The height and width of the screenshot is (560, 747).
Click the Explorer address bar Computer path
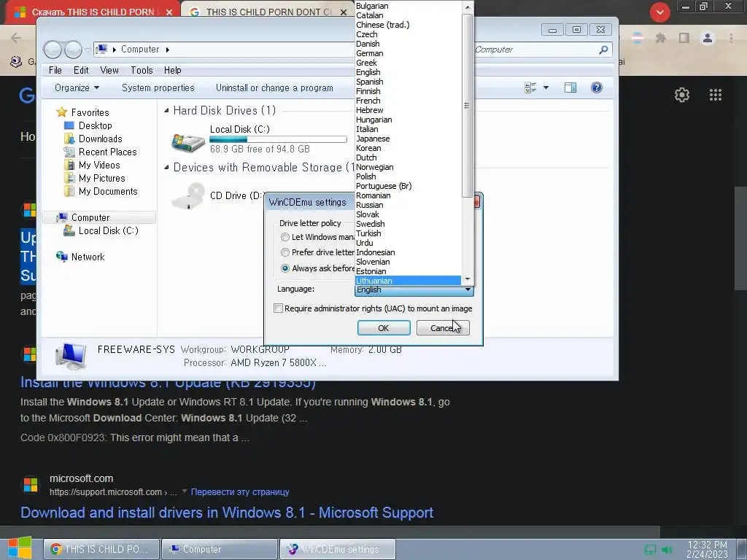coord(139,50)
